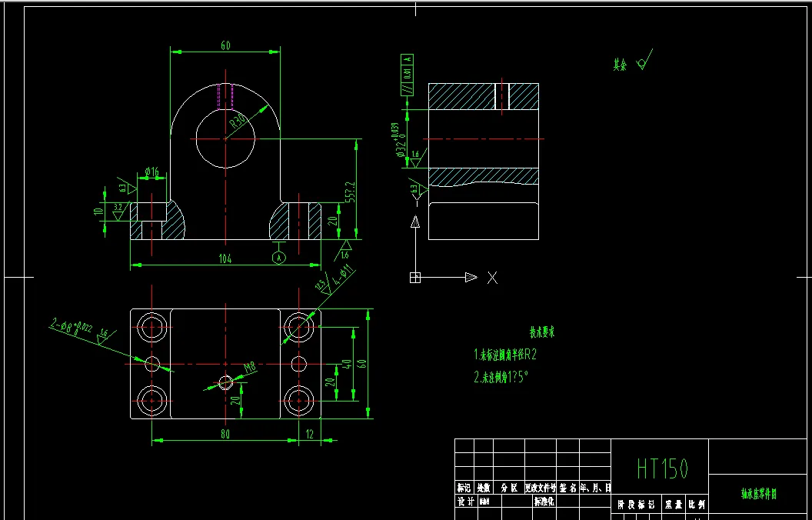Select the 更改文件号 cell
Viewport: 812px width, 520px height.
pos(541,488)
